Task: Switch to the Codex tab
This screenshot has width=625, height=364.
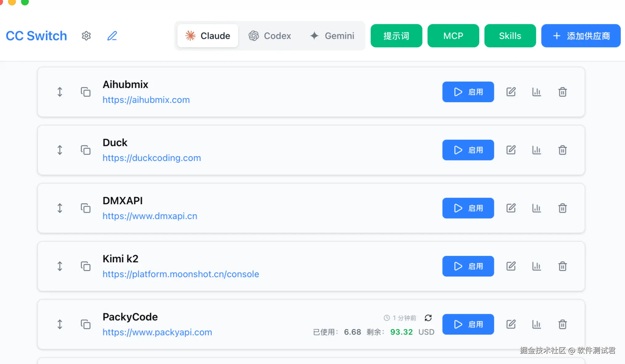Action: point(270,36)
